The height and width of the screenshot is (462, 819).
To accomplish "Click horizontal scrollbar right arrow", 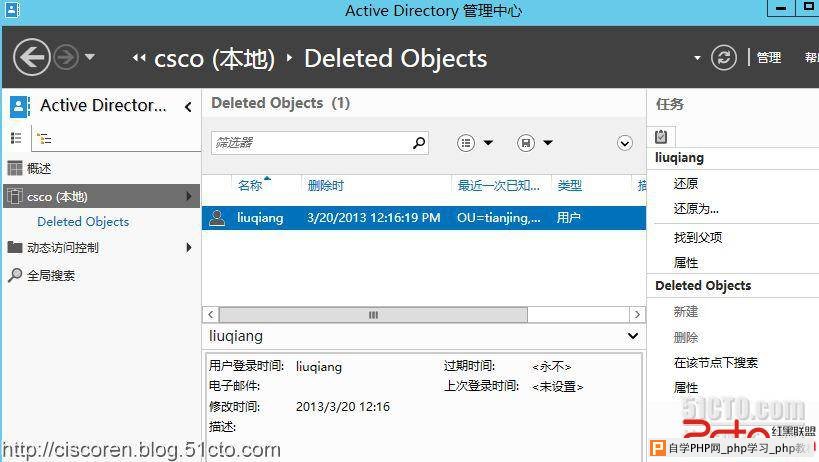I will coord(637,314).
